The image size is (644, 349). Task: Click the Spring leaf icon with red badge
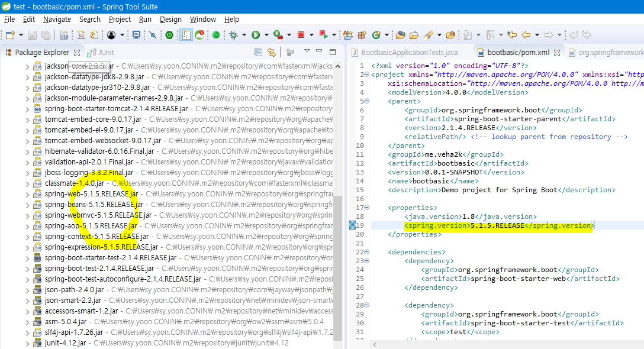pyautogui.click(x=200, y=35)
